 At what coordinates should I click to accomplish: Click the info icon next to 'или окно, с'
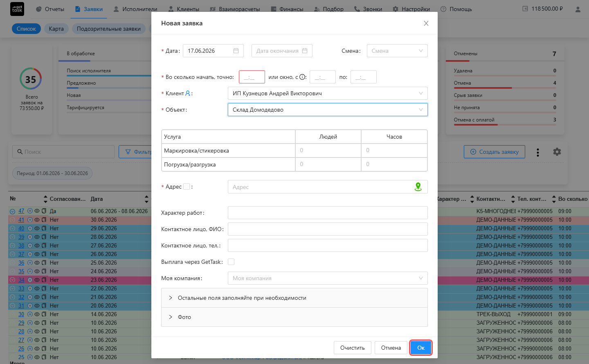[303, 77]
